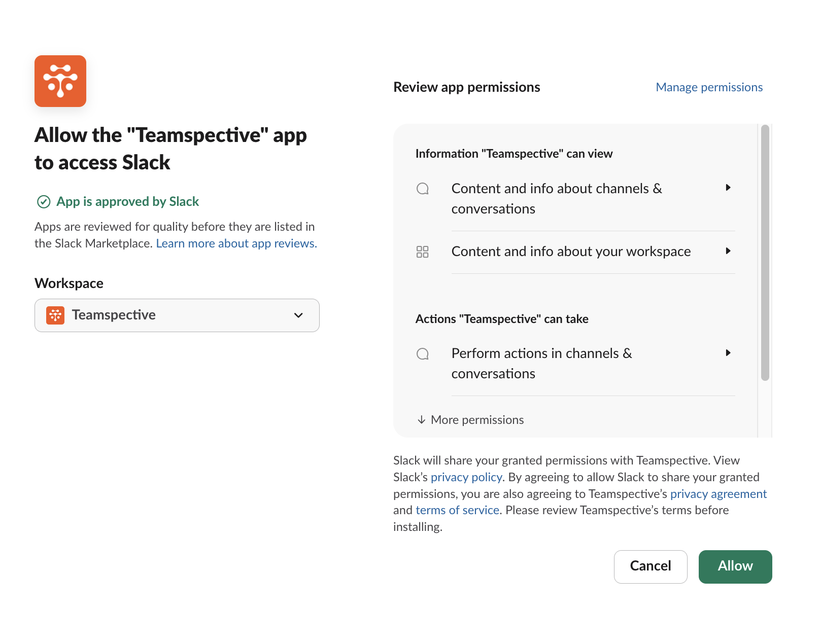
Task: Expand Content and info about your workspace
Action: tap(729, 251)
